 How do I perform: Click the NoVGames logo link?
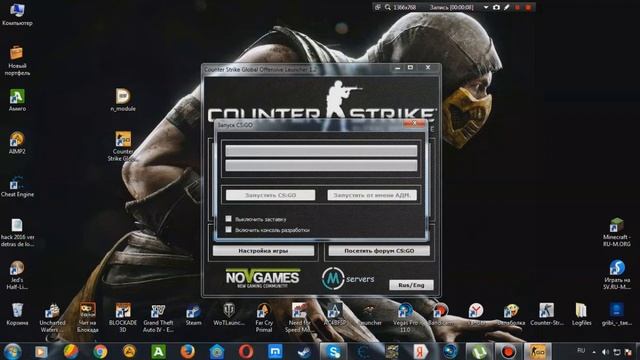point(263,278)
